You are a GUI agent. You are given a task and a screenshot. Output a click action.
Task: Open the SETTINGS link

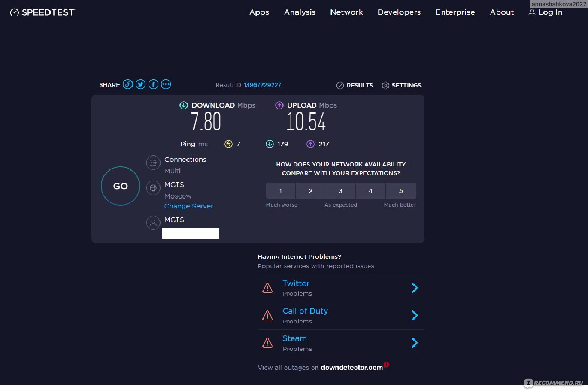tap(406, 85)
